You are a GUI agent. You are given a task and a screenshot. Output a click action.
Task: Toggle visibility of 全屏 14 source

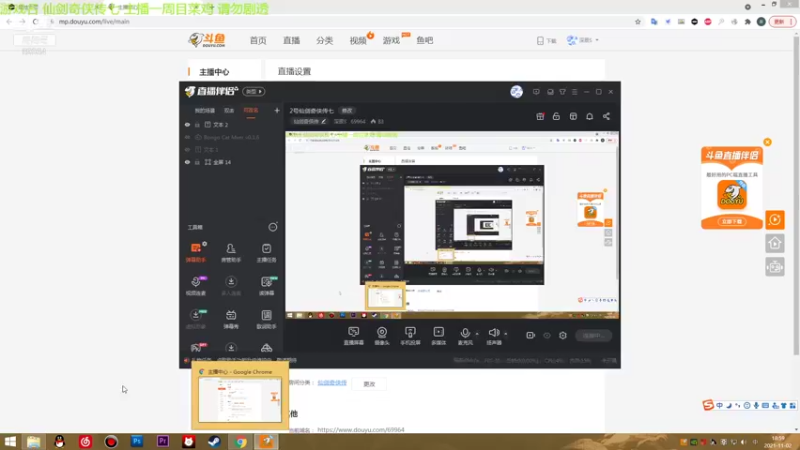point(187,162)
